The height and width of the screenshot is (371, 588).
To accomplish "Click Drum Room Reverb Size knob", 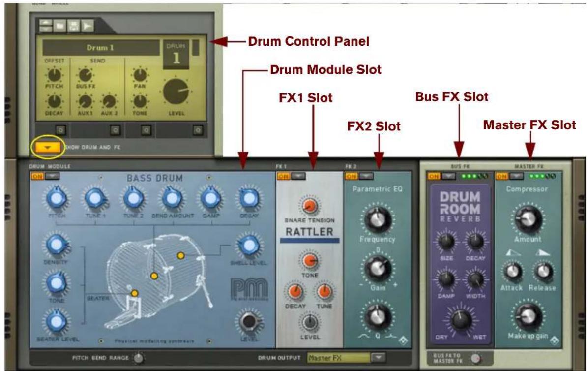I will click(x=446, y=242).
